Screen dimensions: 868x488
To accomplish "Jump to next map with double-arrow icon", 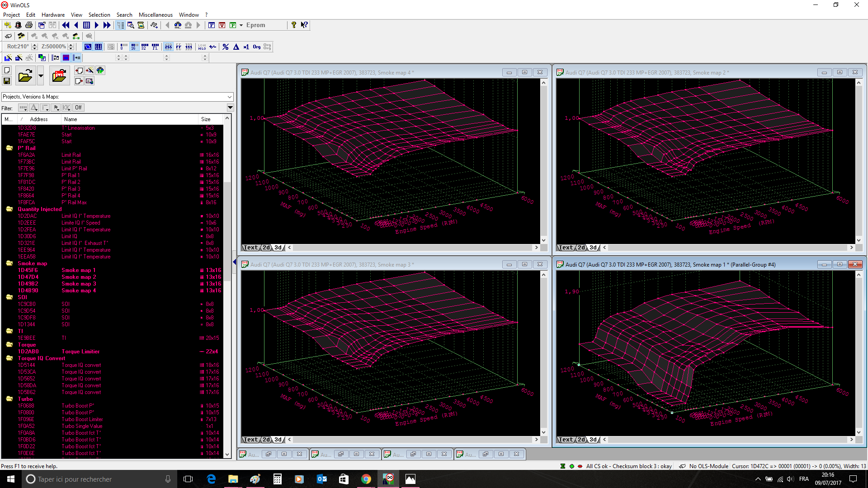I will pos(107,25).
